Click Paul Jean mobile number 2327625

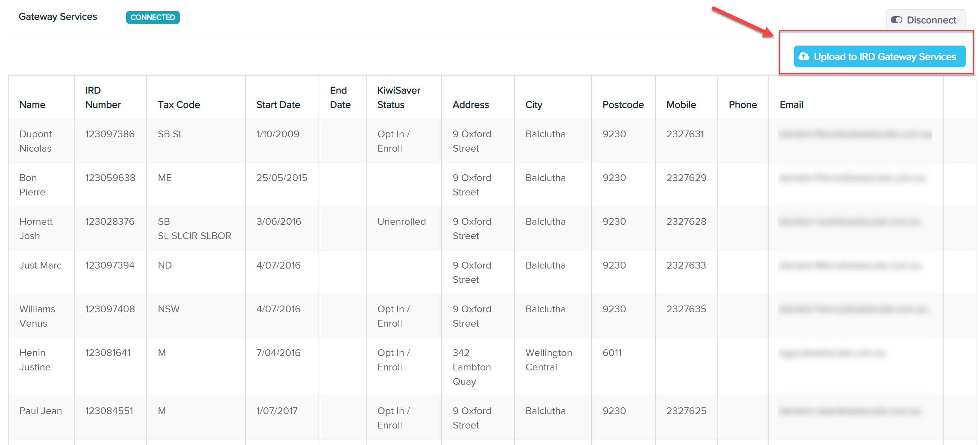686,411
